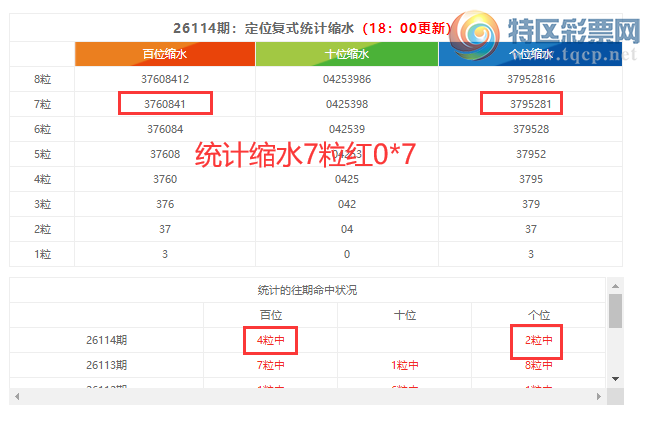650x425 pixels.
Task: Click the 5粒 row label
Action: point(42,154)
